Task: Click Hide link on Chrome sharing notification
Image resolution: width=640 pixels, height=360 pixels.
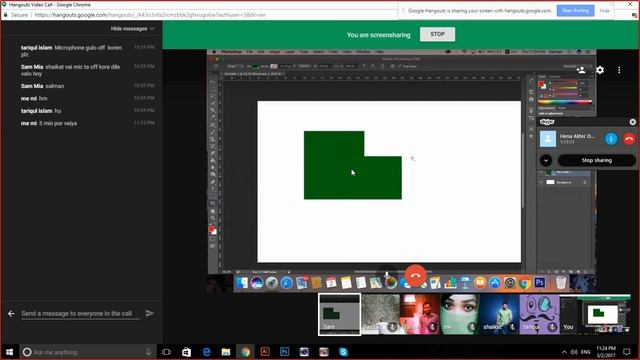Action: pyautogui.click(x=604, y=11)
